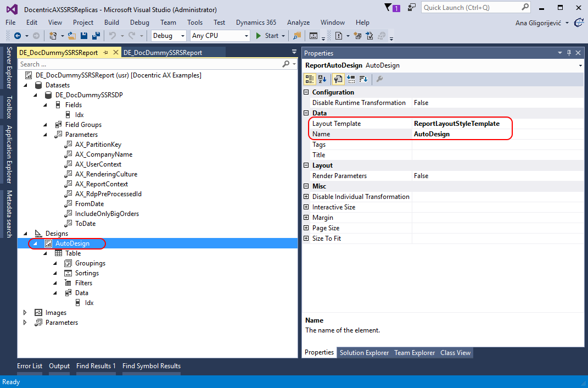Click the Open File folder icon
The height and width of the screenshot is (388, 588).
coord(72,36)
